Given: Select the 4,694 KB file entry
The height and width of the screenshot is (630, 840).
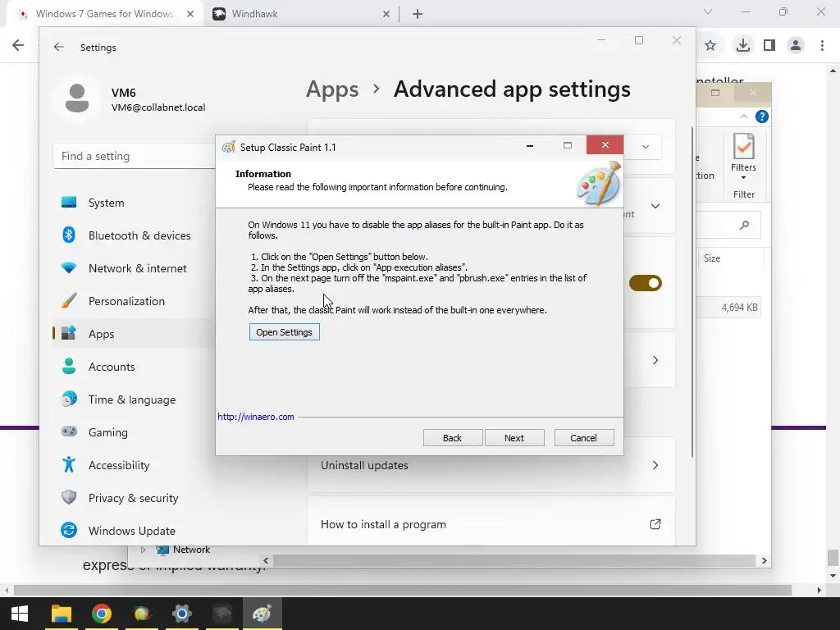Looking at the screenshot, I should coord(739,308).
